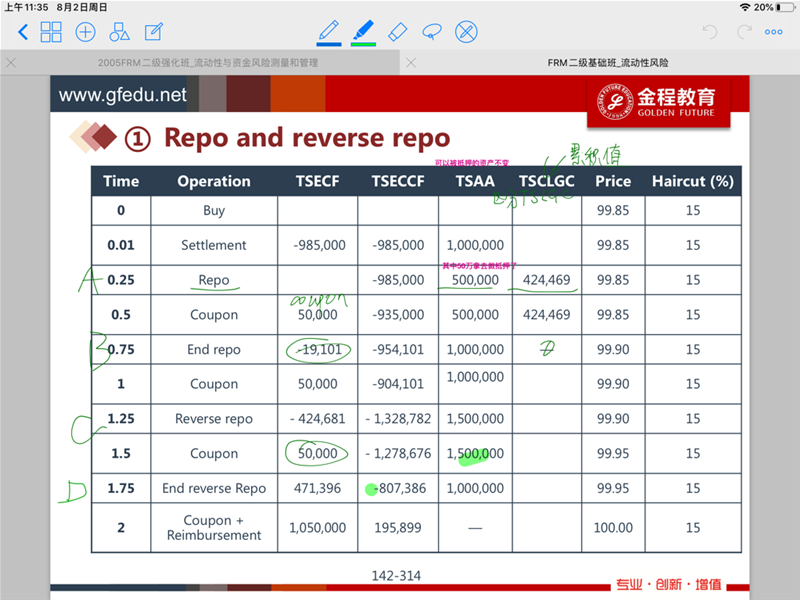This screenshot has height=600, width=800.
Task: Select the green highlighter tool
Action: click(x=362, y=29)
